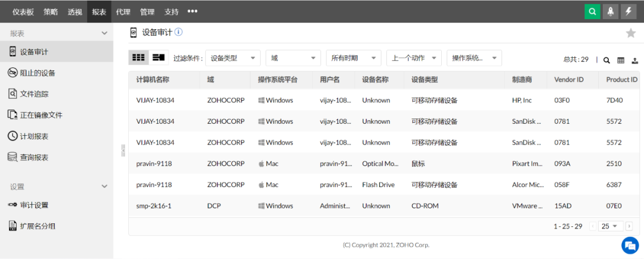Click the info icon beside 设备审计 title
Viewport: 644px width, 259px height.
[179, 32]
